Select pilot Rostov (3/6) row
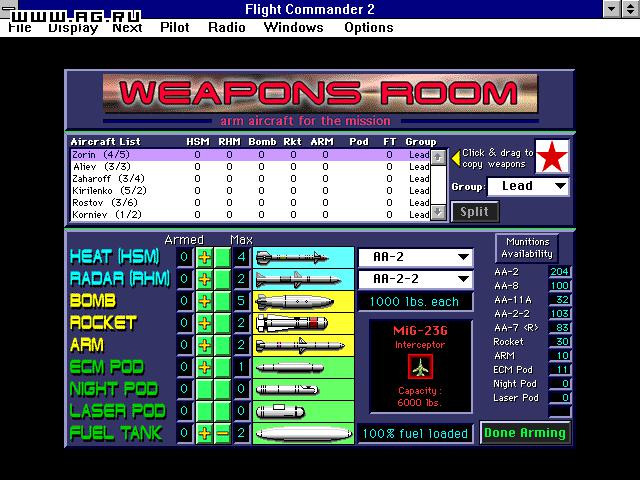The image size is (640, 480). tap(251, 202)
